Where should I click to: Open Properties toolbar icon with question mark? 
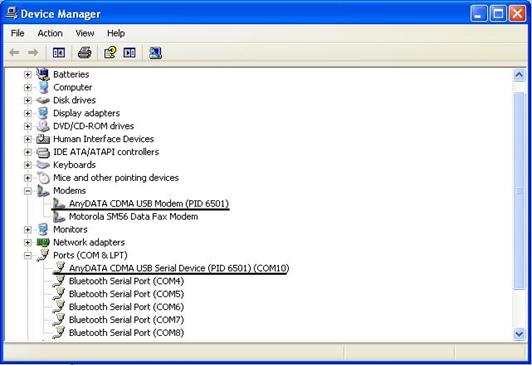click(x=110, y=53)
